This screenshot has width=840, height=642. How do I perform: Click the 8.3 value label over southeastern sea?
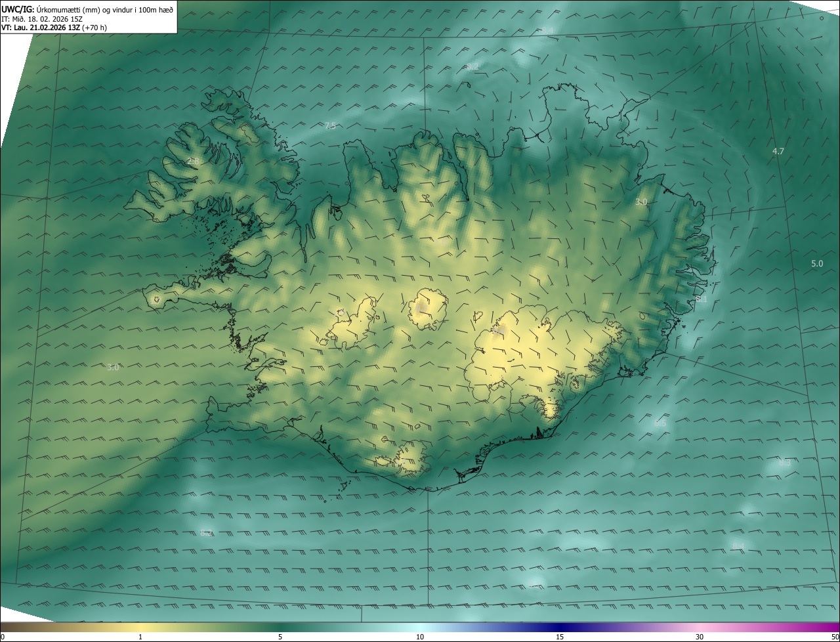pyautogui.click(x=784, y=462)
